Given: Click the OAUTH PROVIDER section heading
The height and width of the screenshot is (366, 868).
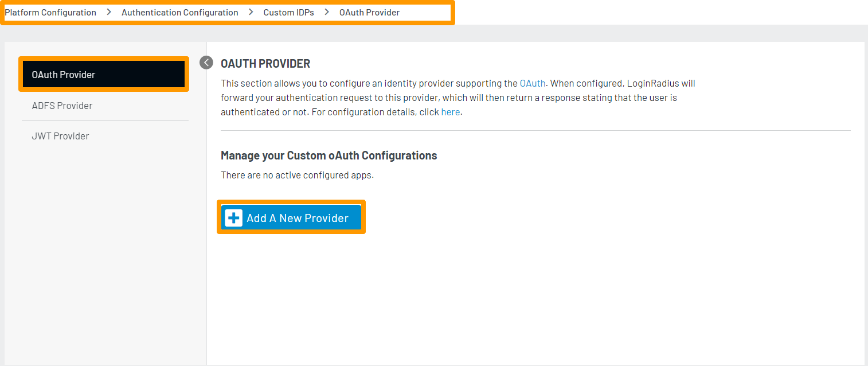Looking at the screenshot, I should (x=265, y=63).
